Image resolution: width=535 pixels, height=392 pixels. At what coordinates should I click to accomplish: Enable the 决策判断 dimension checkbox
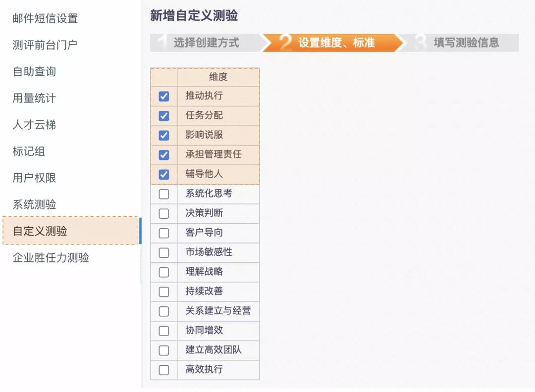point(164,213)
